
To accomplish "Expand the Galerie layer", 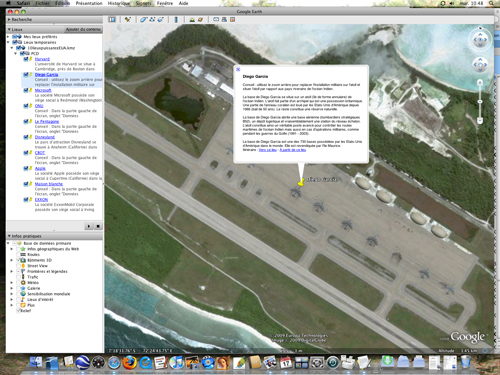I will click(12, 288).
